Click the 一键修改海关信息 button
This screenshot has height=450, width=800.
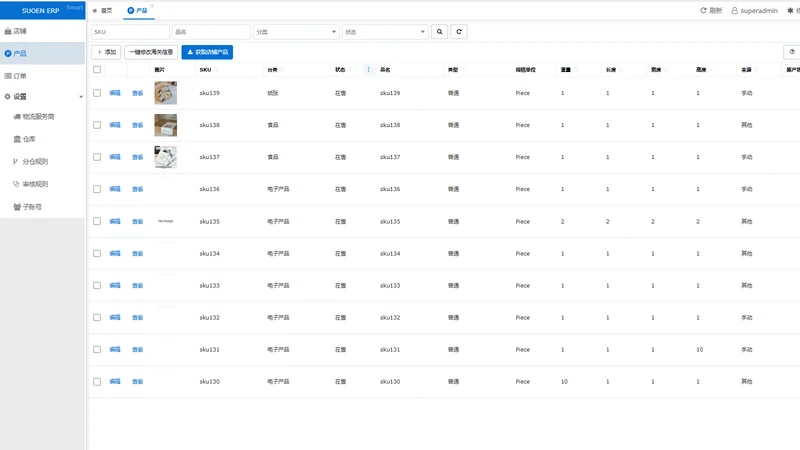point(151,52)
